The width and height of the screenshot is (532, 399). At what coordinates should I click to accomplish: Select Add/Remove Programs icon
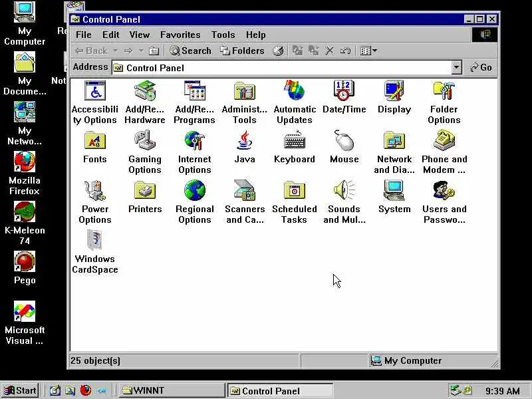[x=195, y=90]
